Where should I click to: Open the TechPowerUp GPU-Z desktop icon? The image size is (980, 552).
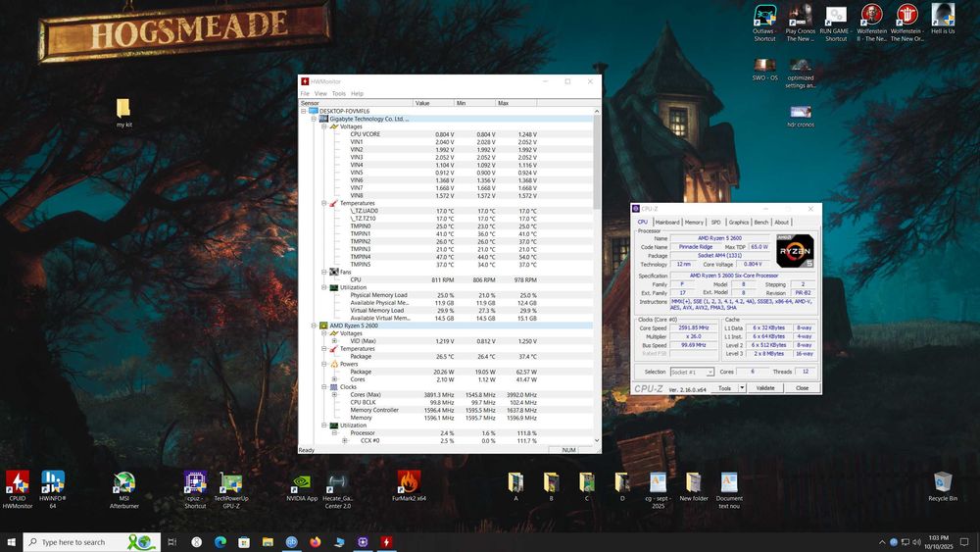[231, 482]
